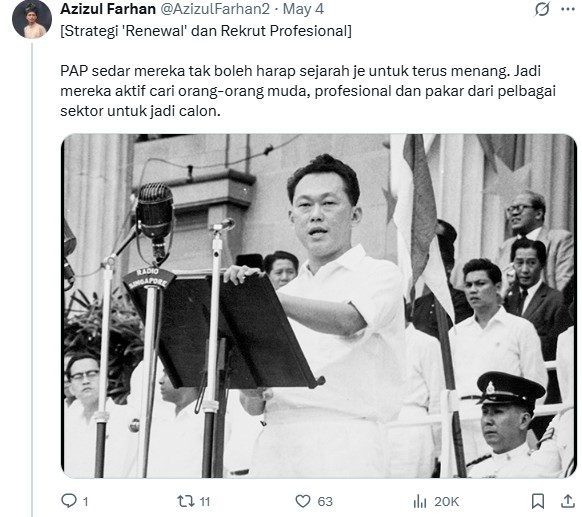Click the like count 63
Viewport: 582px width, 517px height.
pyautogui.click(x=325, y=502)
